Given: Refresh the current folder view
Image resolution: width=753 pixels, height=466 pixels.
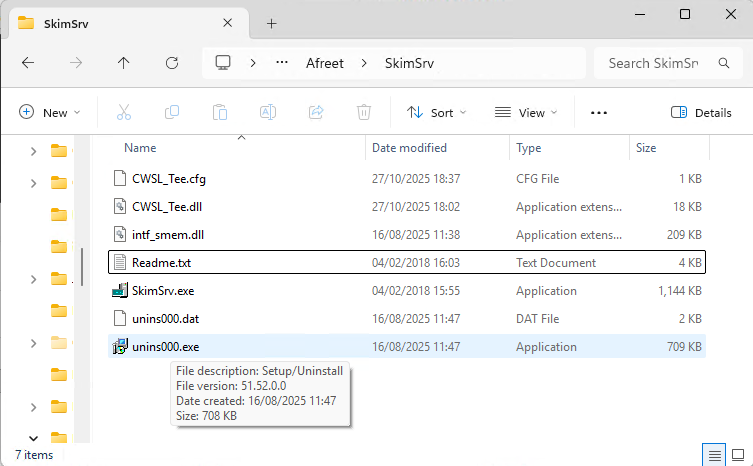Looking at the screenshot, I should [172, 62].
